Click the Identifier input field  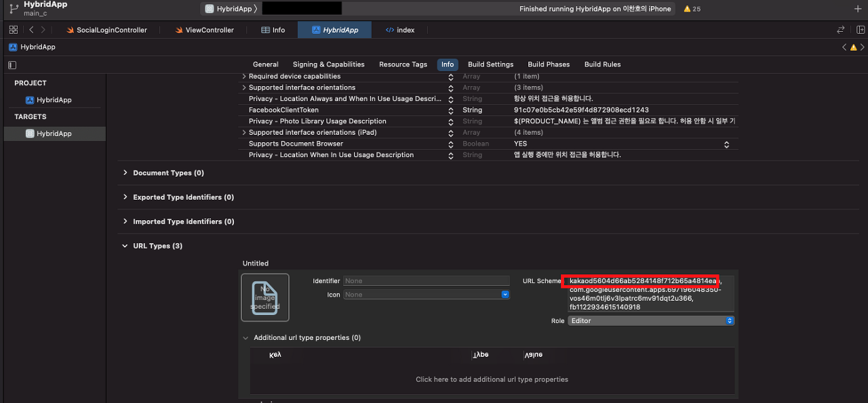tap(427, 280)
